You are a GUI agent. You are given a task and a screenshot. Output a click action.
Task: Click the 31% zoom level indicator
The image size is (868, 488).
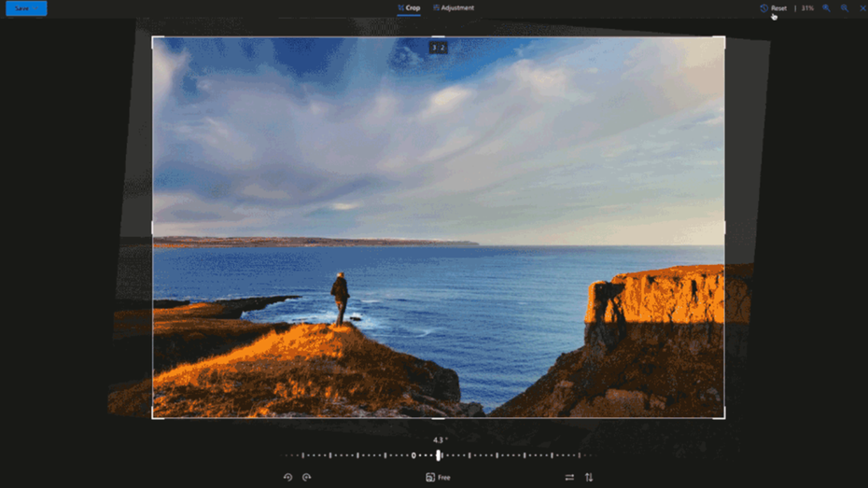click(807, 8)
